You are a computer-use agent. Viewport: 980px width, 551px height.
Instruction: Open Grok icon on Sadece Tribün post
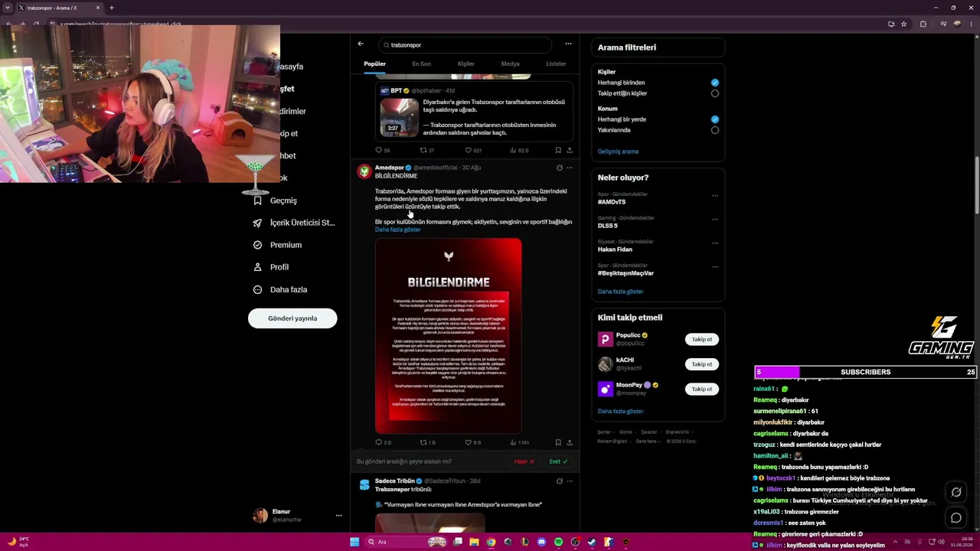[559, 481]
